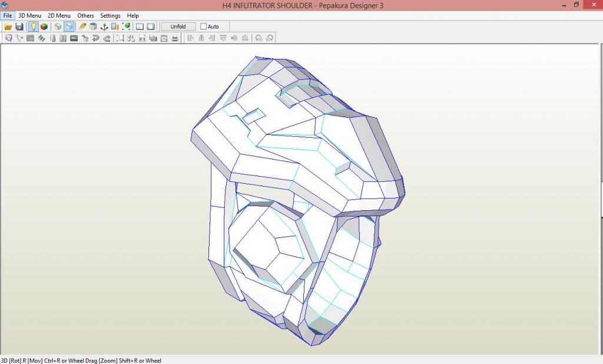Screen dimensions: 603x364
Task: Open the Others menu
Action: (x=85, y=15)
